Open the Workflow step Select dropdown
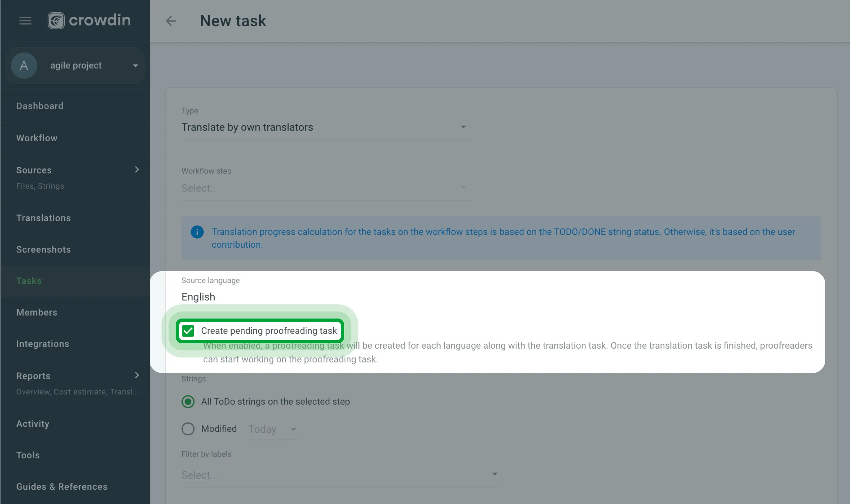This screenshot has height=504, width=850. 325,188
